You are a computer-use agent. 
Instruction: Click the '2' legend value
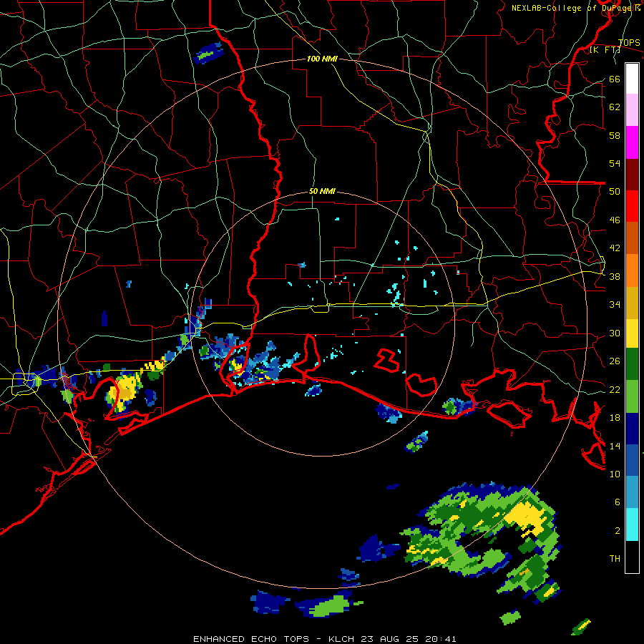(x=618, y=530)
